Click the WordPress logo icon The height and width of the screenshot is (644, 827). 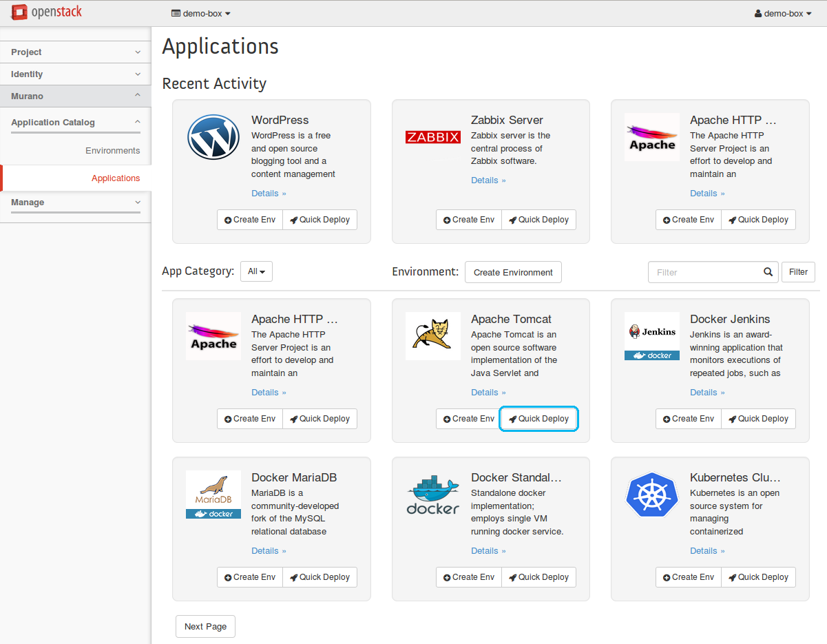213,137
